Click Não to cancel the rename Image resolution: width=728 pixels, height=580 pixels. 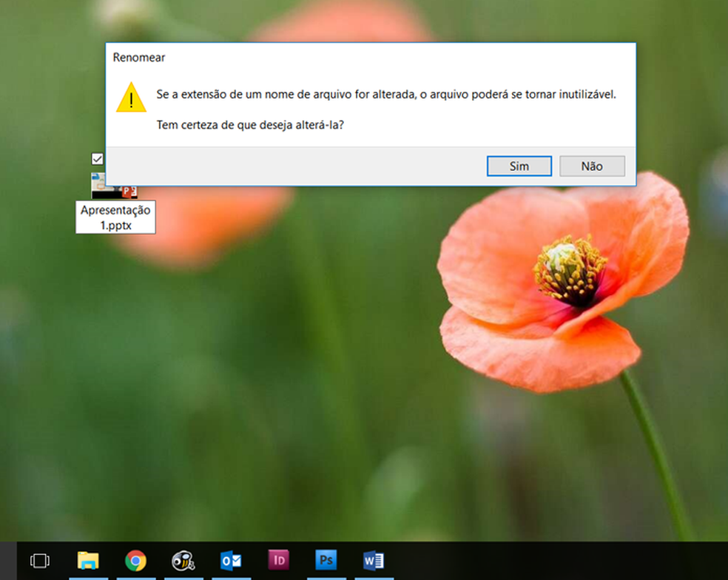click(x=592, y=166)
